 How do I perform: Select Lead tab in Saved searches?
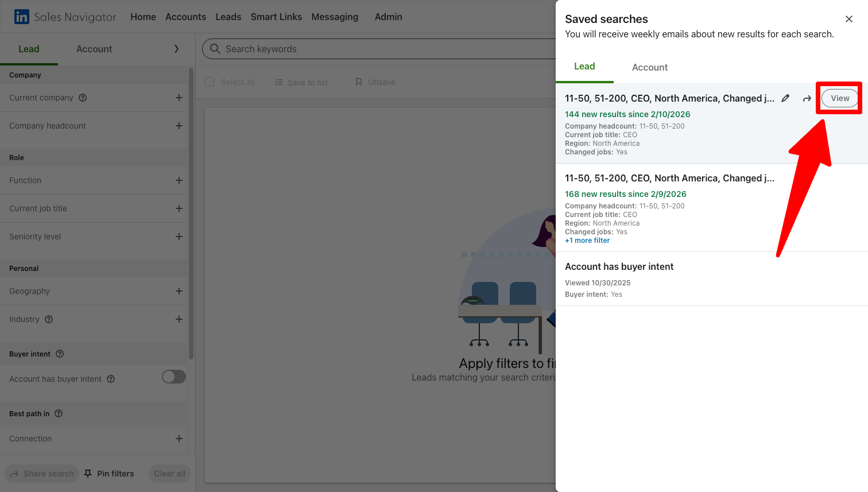coord(584,67)
